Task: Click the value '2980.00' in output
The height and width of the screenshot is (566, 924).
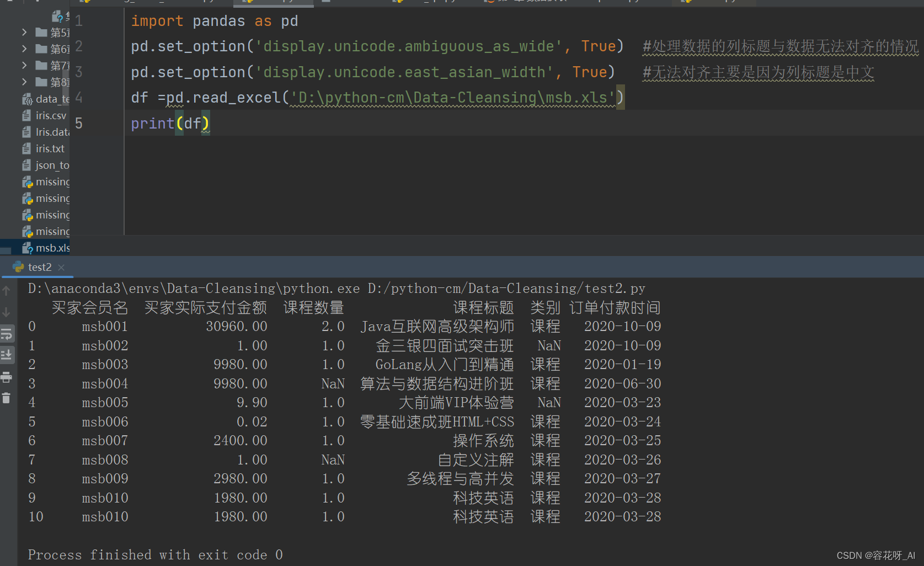Action: [241, 479]
